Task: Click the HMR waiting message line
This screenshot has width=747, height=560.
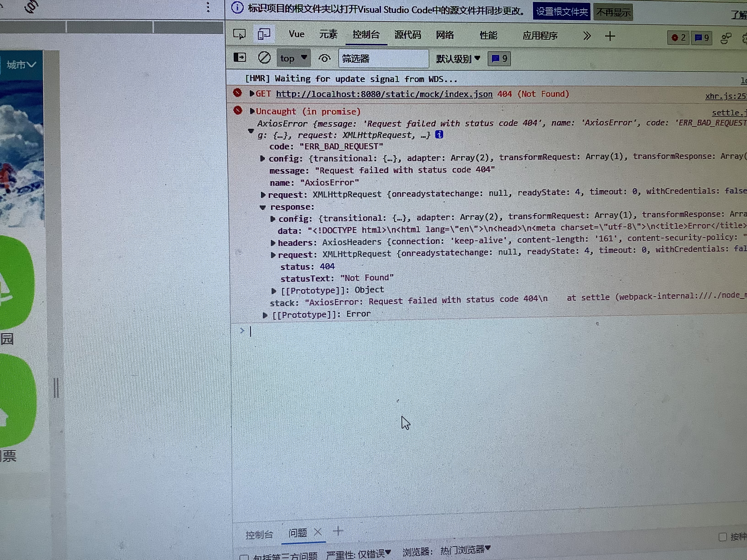Action: pos(351,79)
